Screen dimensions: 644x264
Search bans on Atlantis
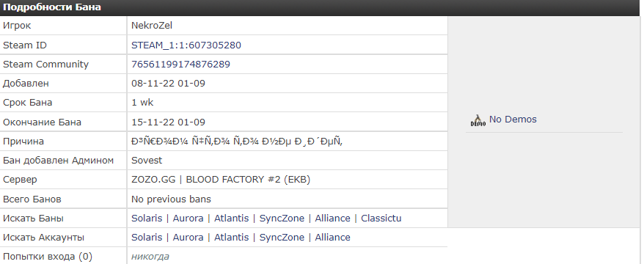pos(231,219)
